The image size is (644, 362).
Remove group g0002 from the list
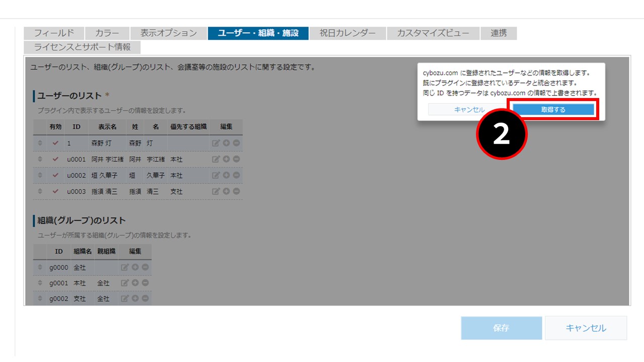[145, 299]
